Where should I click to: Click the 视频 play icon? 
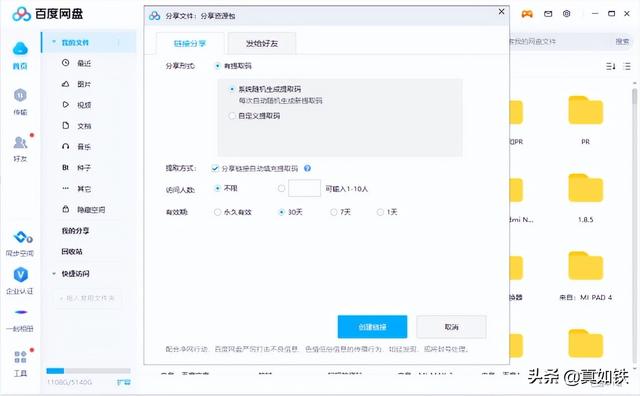65,105
